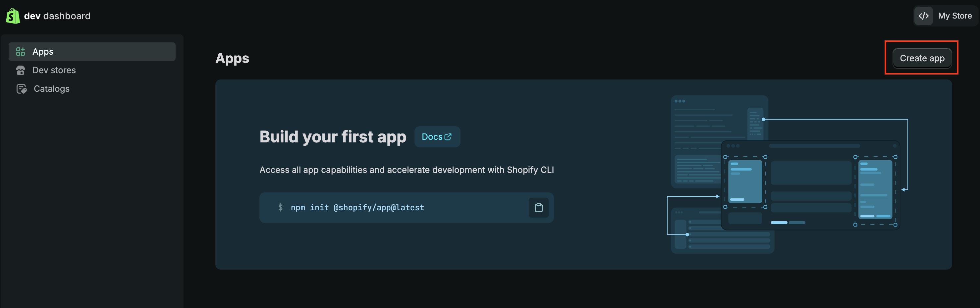The height and width of the screenshot is (308, 980).
Task: Click the Dev stores storefront icon
Action: pos(21,70)
